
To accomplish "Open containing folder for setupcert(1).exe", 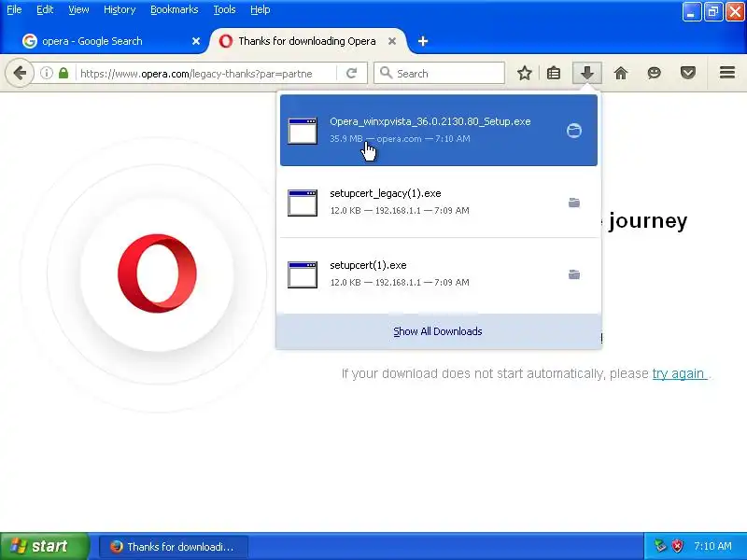I will [574, 274].
